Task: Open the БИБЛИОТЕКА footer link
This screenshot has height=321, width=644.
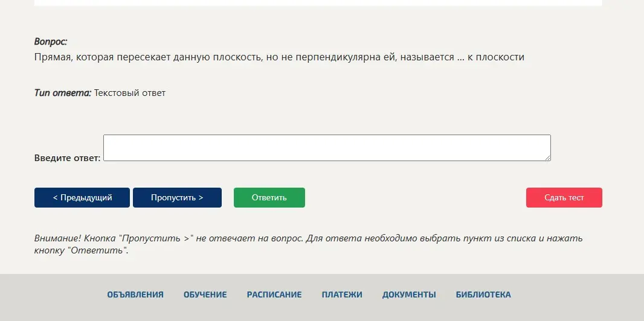Action: coord(483,295)
